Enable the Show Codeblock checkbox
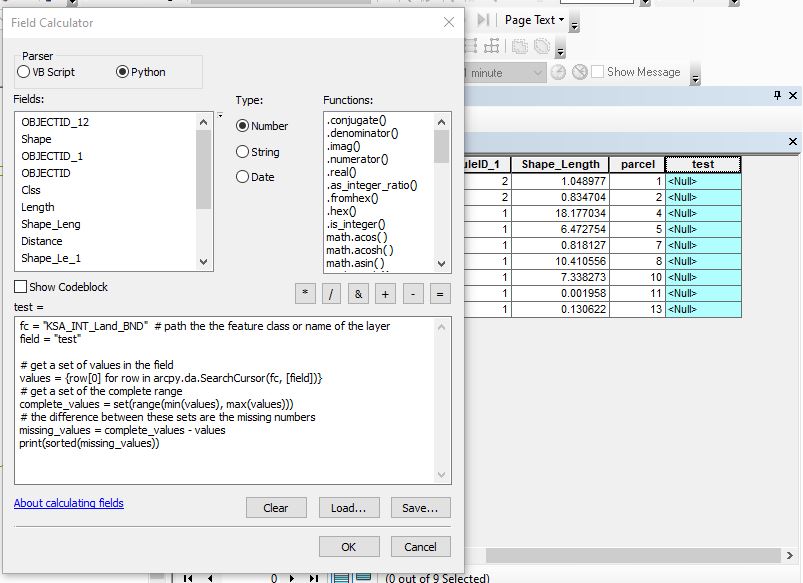803x583 pixels. point(18,287)
